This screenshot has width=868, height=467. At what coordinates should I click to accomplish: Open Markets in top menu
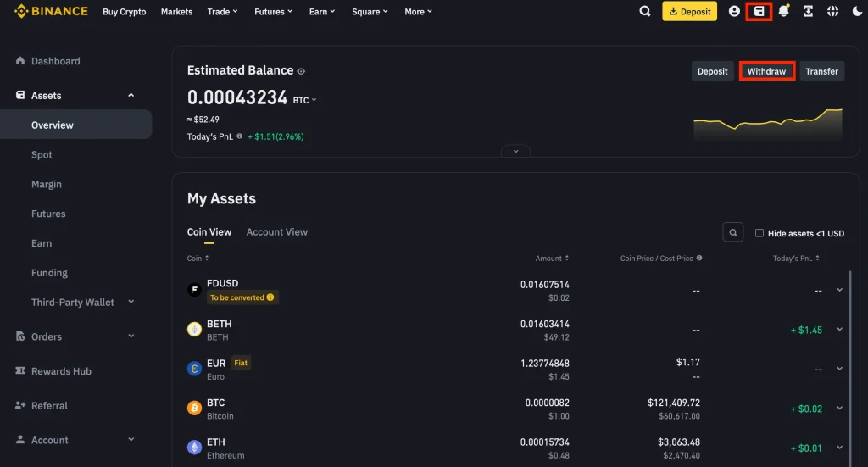pos(176,12)
